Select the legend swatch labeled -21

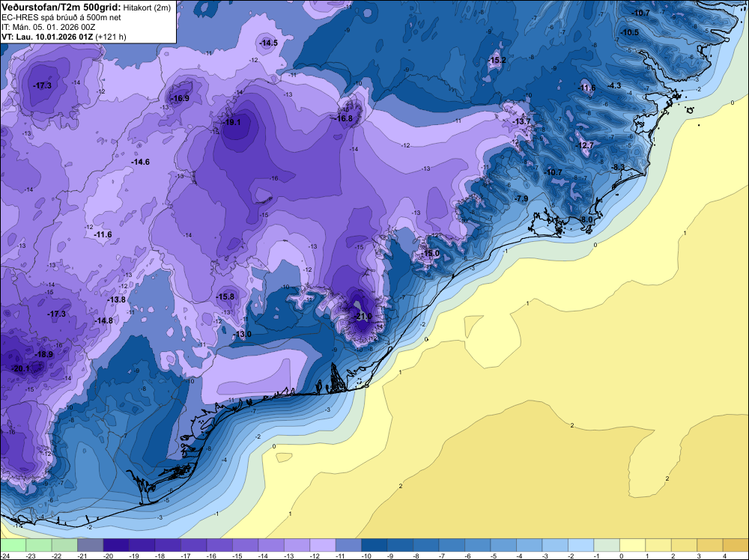(x=91, y=545)
